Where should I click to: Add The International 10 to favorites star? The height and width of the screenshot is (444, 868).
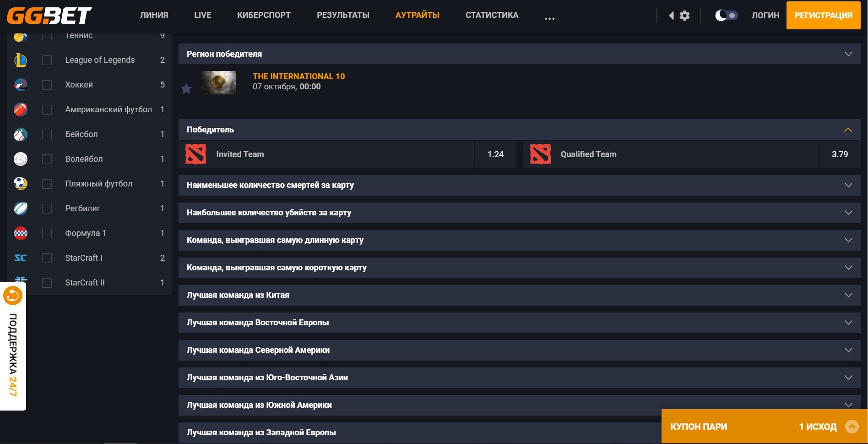(186, 88)
